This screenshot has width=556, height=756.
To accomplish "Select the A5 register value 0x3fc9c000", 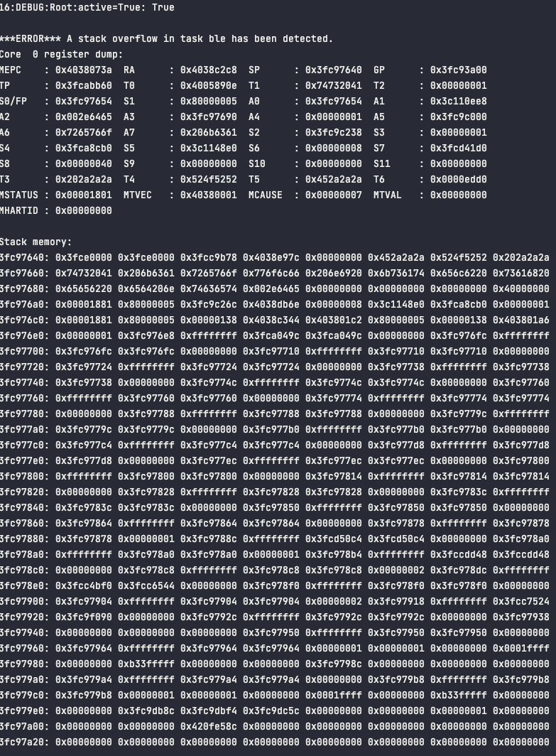I will tap(458, 117).
